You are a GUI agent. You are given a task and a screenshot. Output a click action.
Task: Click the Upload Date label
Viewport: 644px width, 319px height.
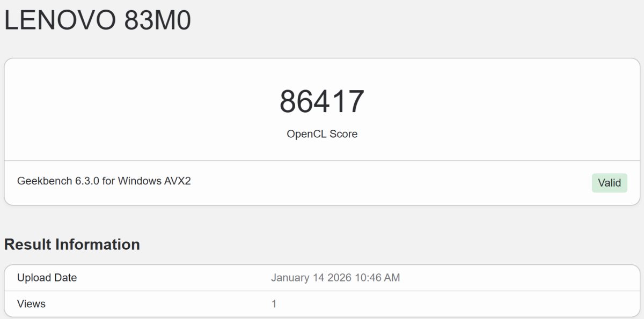pyautogui.click(x=47, y=278)
